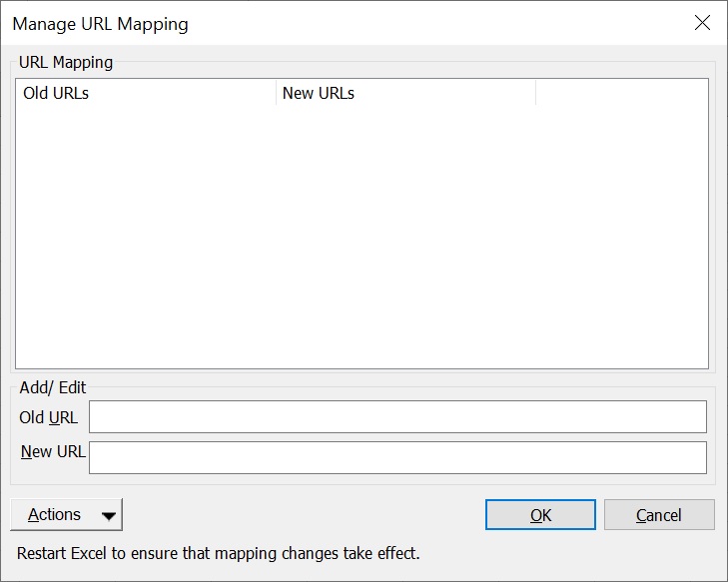Dismiss the dialog with Cancel
Screen dimensions: 728x582
coord(659,515)
